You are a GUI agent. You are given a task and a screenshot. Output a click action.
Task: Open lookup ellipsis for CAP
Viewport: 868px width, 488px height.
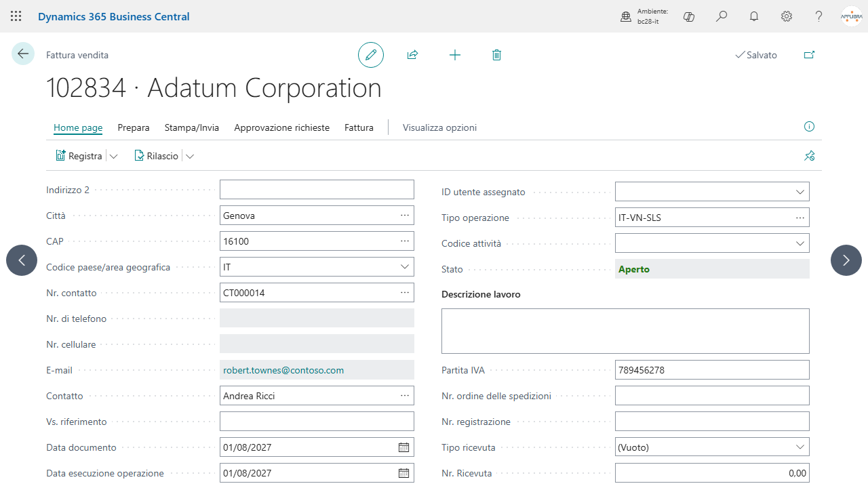click(405, 241)
